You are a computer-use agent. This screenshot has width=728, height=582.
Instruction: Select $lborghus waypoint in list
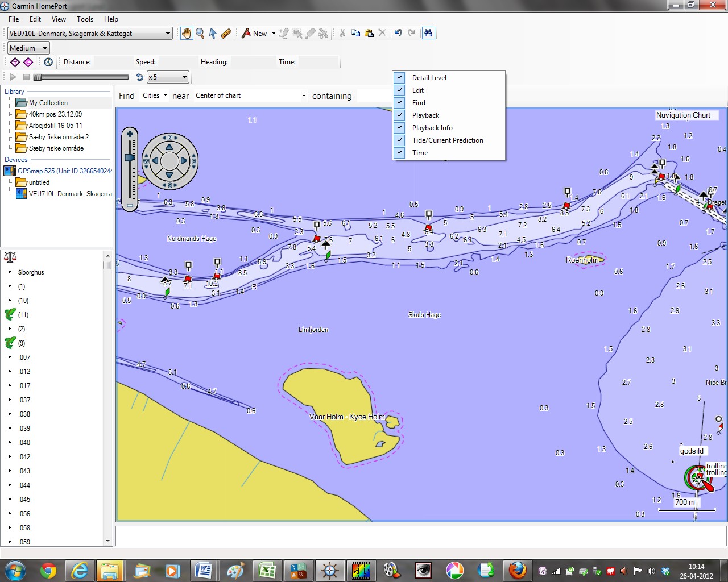pyautogui.click(x=31, y=272)
